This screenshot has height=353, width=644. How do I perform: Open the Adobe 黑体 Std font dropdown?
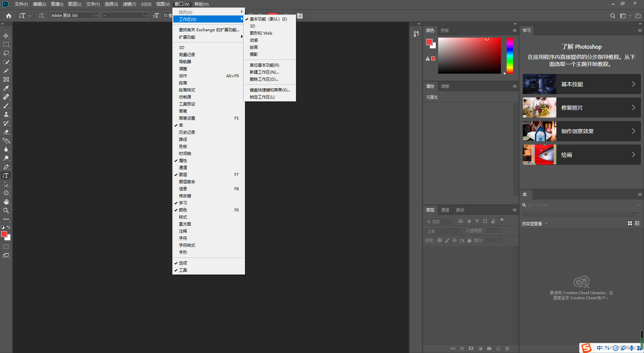tap(96, 15)
